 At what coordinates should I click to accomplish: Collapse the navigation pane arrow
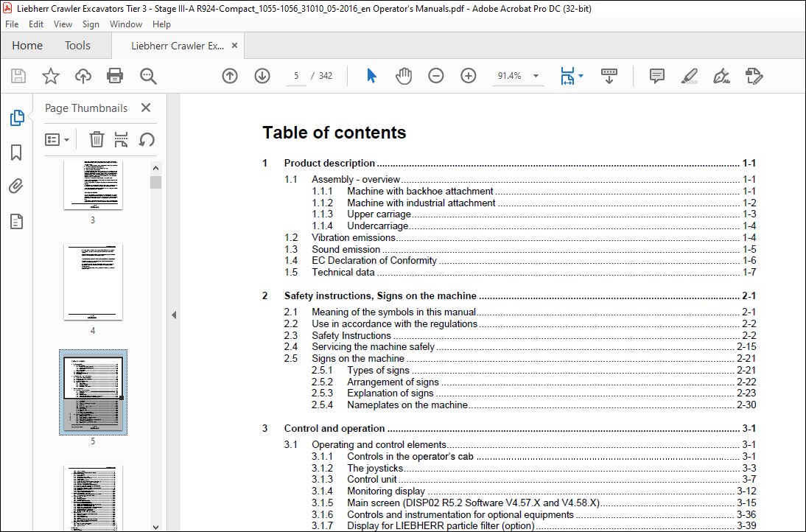pyautogui.click(x=174, y=315)
